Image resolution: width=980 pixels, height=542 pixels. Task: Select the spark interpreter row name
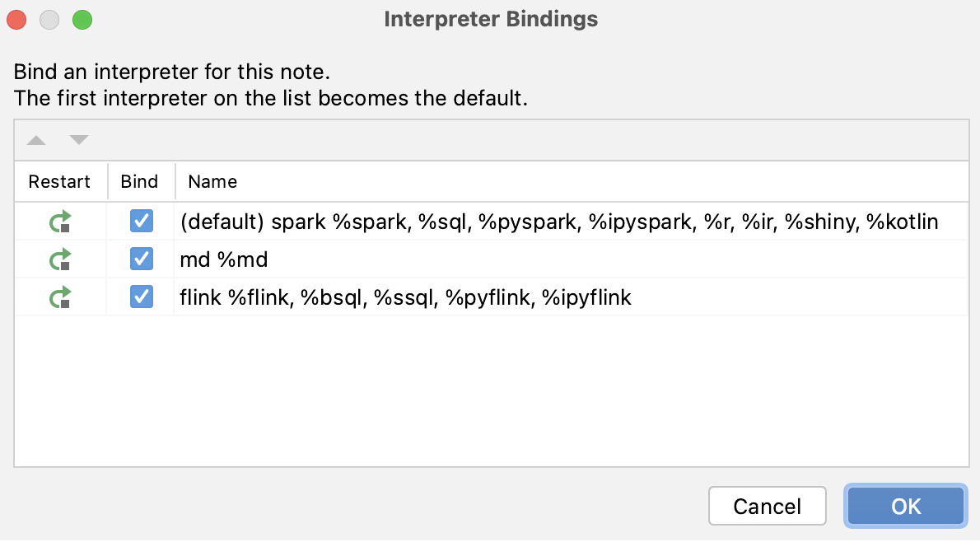click(558, 222)
